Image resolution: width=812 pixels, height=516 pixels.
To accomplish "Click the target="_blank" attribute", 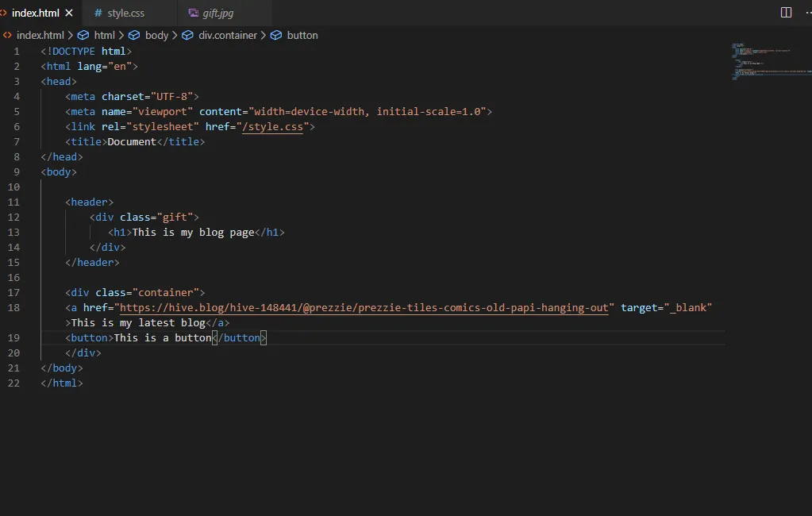I will point(667,307).
